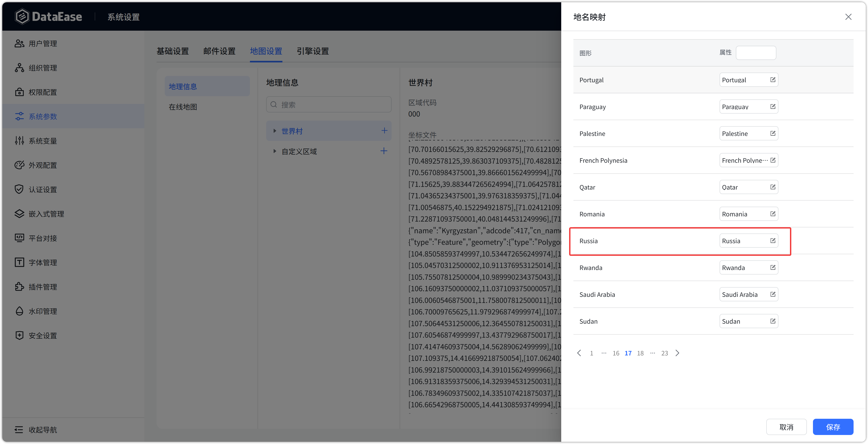Edit mapping icon for Saudi Arabia

point(773,294)
